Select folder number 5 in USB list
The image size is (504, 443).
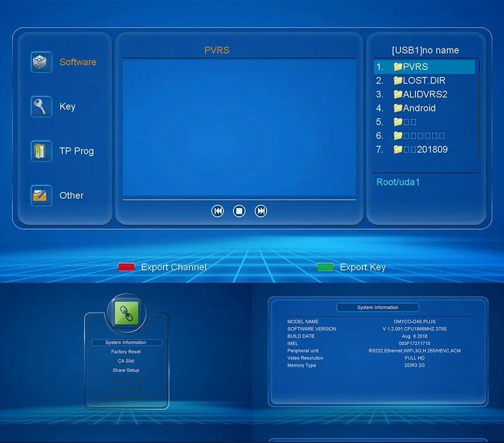pos(424,122)
